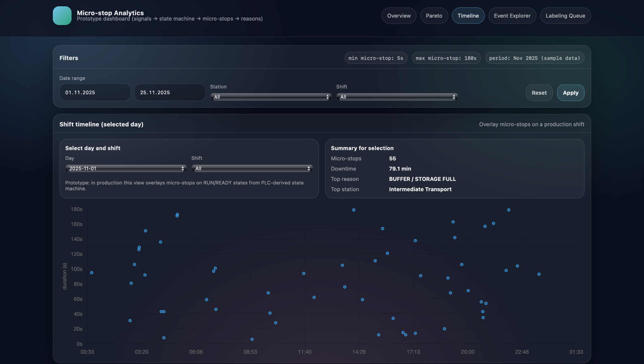Open the Day selector showing 2025-11-01

point(126,169)
